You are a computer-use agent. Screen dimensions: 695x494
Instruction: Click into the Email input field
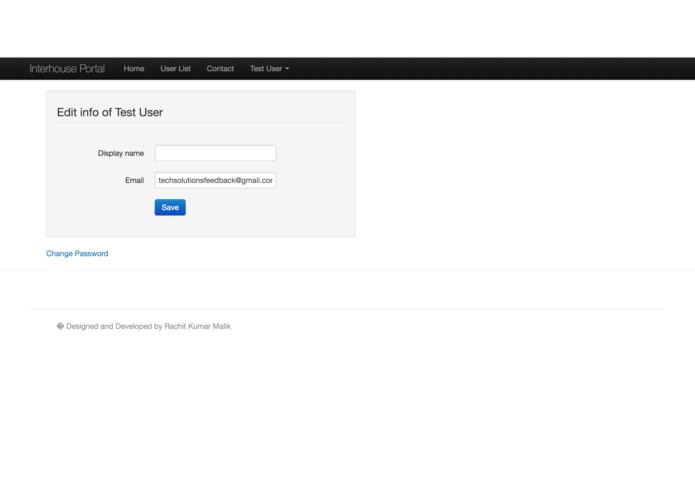pos(215,180)
